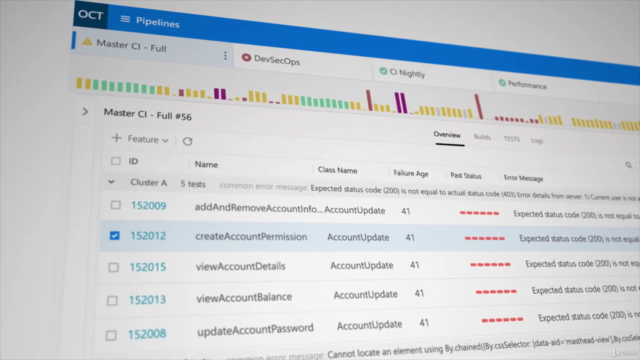Viewport: 640px width, 360px height.
Task: Click the past status red dashes for createAccountPermission
Action: pyautogui.click(x=484, y=238)
